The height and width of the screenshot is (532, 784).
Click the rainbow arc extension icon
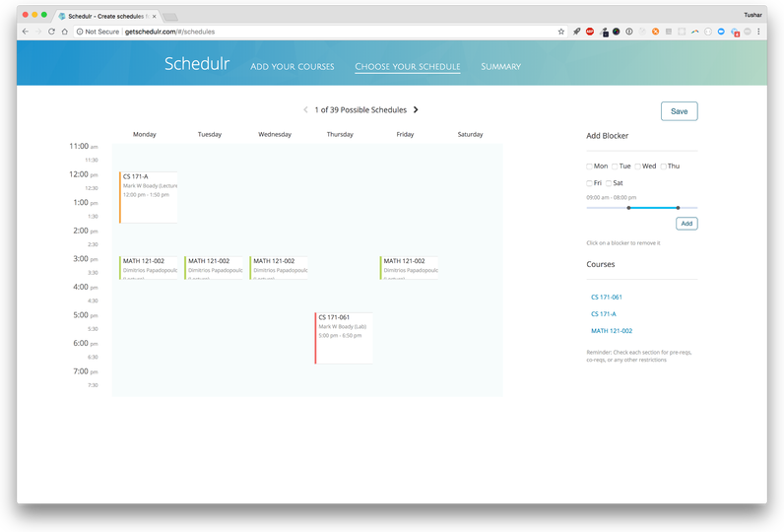[695, 32]
